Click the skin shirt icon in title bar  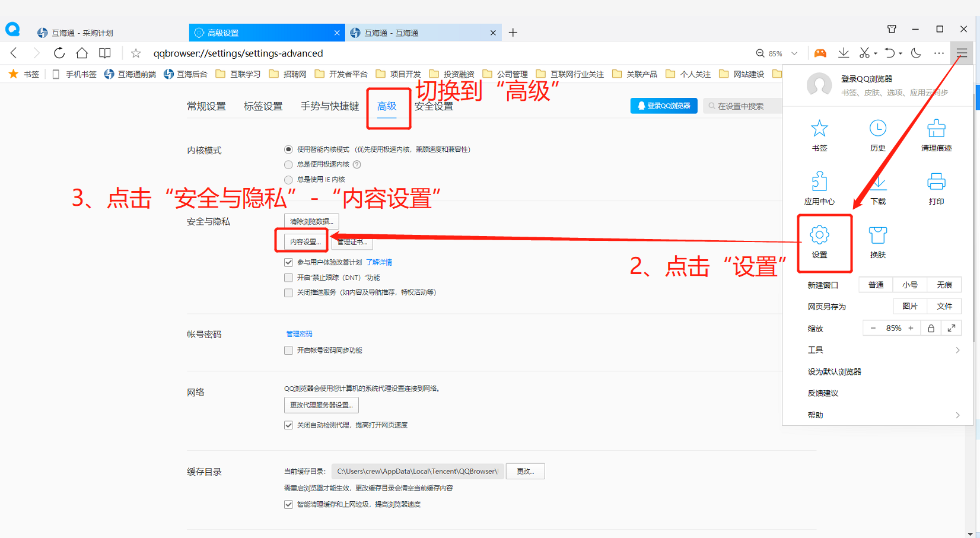(892, 29)
